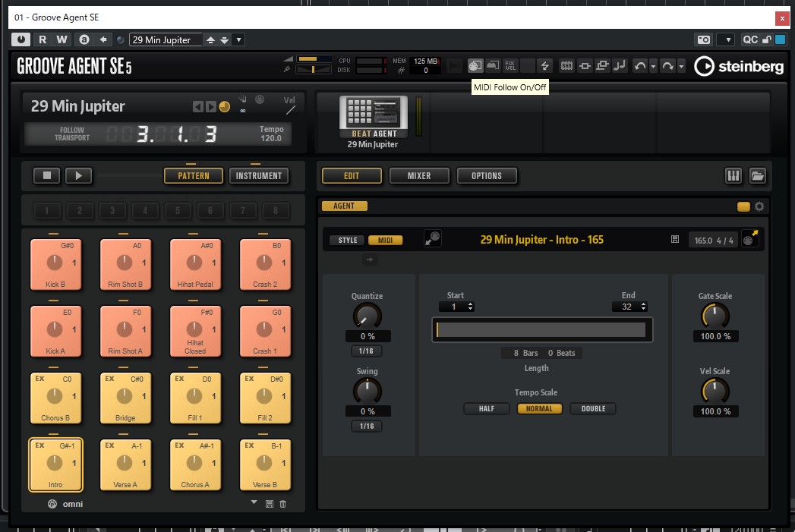Start pattern playback
Screen dimensions: 795x532
coord(78,176)
